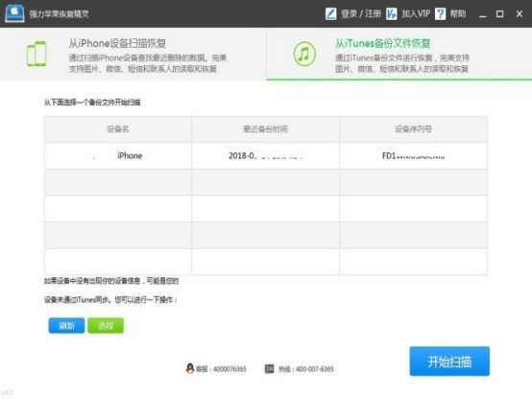Viewport: 532px width, 399px height.
Task: Click the QQ penguin customer service icon
Action: (190, 368)
